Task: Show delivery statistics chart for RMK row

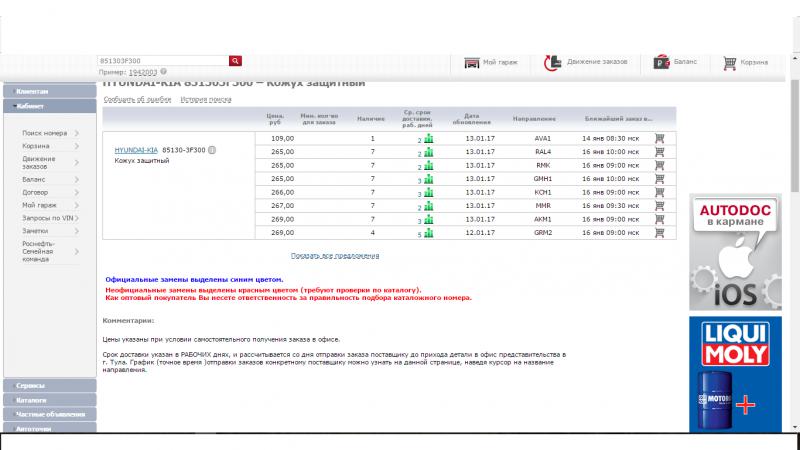Action: pyautogui.click(x=429, y=165)
